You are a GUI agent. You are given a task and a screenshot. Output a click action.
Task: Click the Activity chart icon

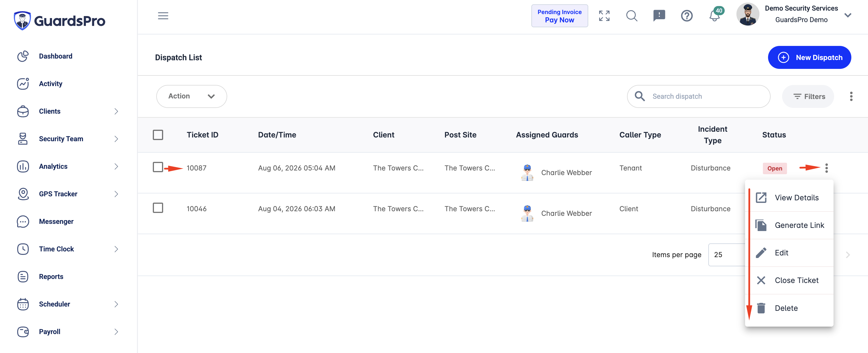pos(23,84)
